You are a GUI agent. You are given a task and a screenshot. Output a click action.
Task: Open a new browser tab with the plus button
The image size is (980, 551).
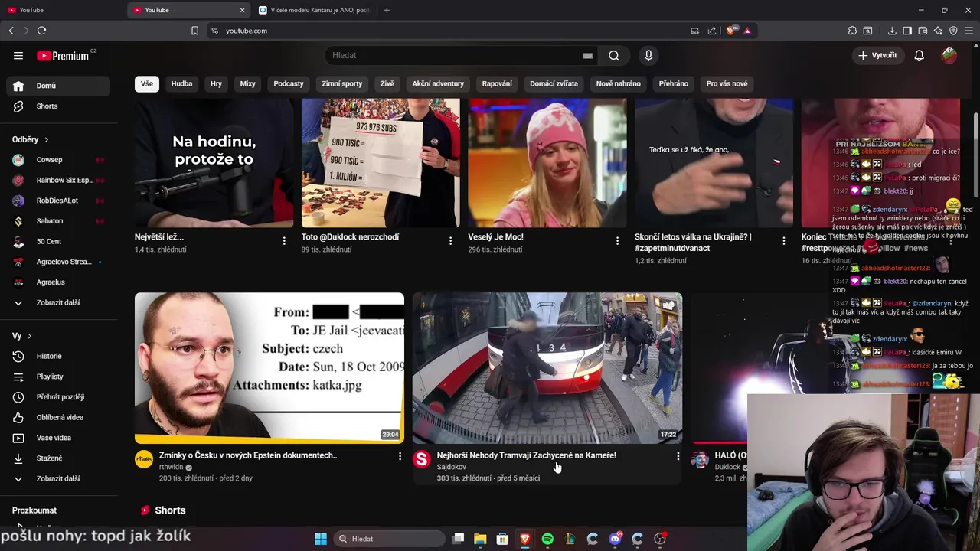[387, 10]
